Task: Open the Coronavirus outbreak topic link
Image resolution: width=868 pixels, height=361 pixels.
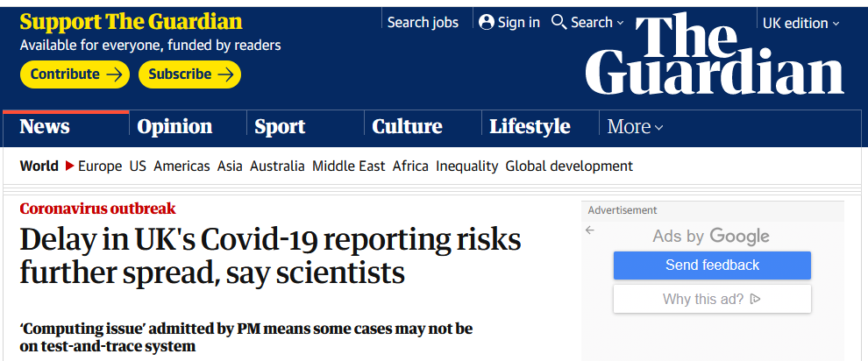Action: click(x=98, y=209)
